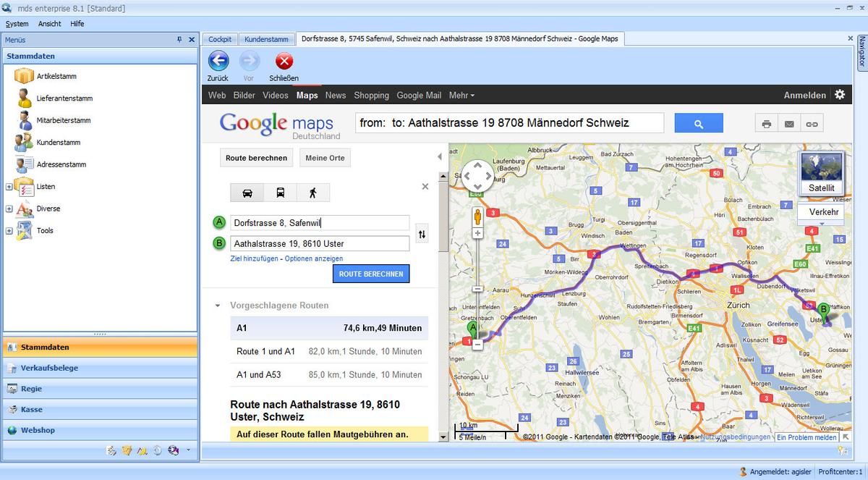This screenshot has width=868, height=480.
Task: Switch the map to Satellit view
Action: (822, 173)
